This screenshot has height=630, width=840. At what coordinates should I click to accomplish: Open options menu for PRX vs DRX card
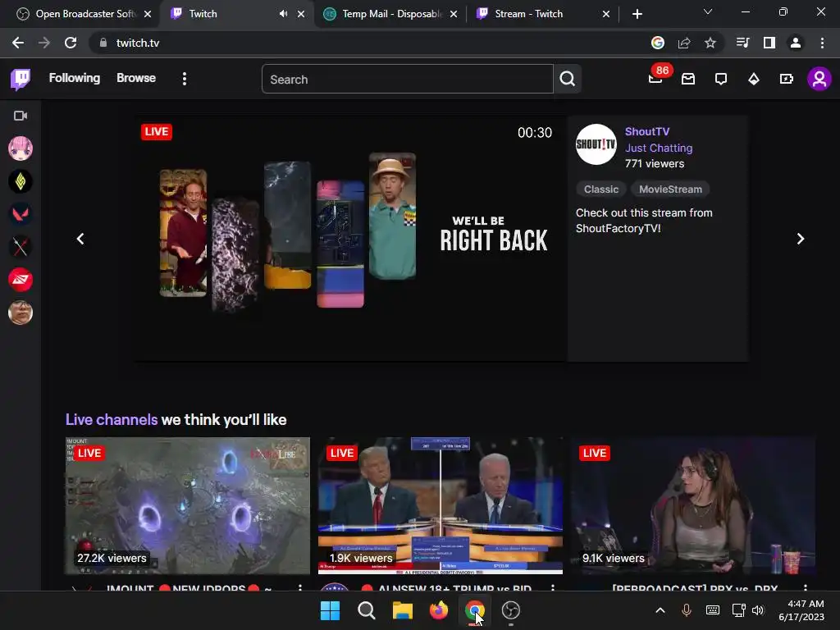coord(806,587)
